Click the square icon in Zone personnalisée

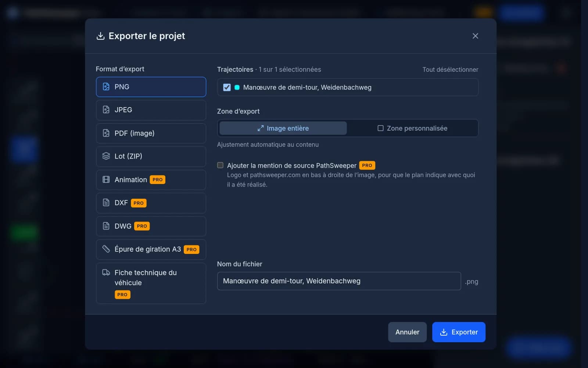(380, 128)
